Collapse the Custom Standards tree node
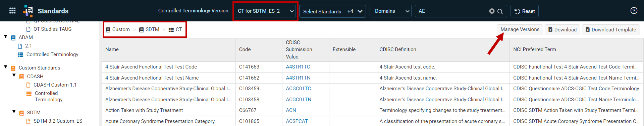644x126 pixels. click(6, 67)
